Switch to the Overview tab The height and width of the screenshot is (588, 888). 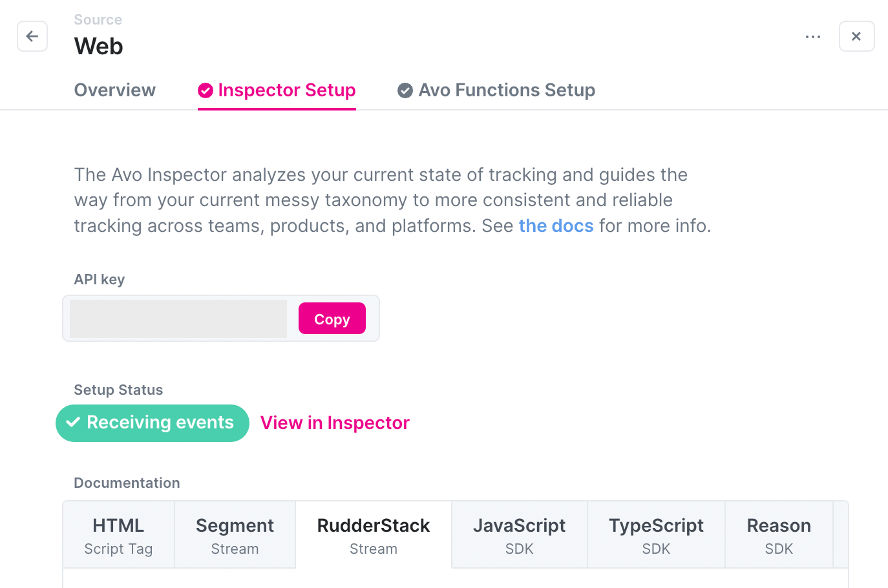(114, 90)
